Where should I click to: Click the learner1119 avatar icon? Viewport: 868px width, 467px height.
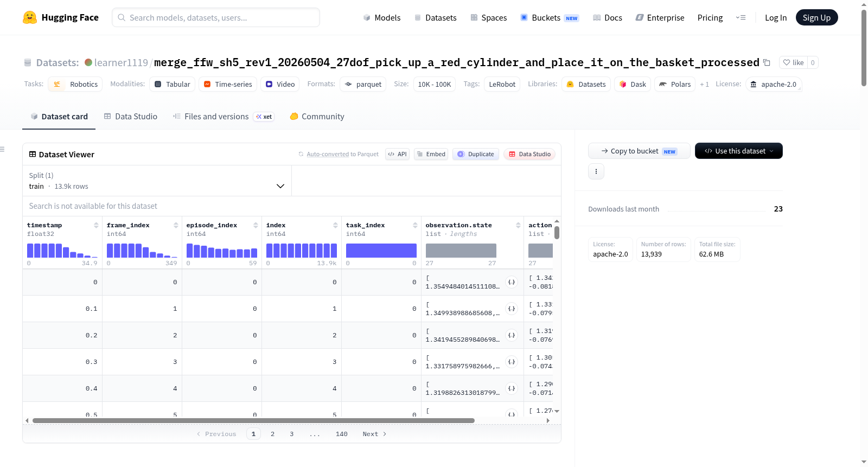(x=88, y=62)
